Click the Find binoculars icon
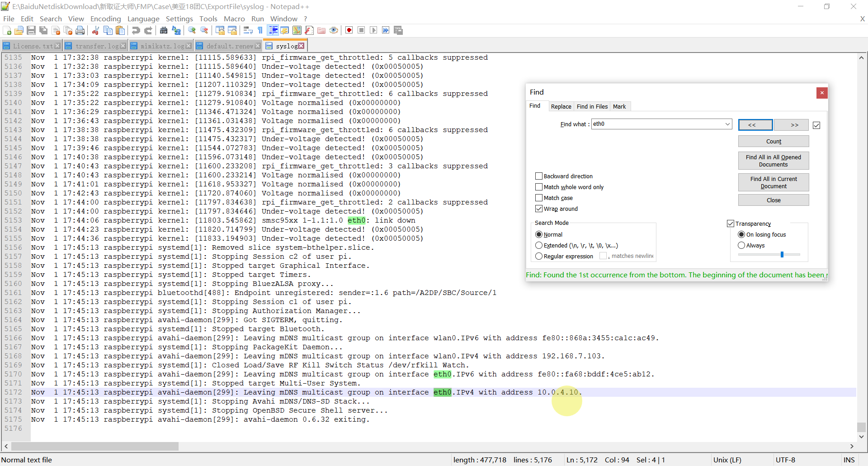Viewport: 868px width, 466px height. click(164, 30)
